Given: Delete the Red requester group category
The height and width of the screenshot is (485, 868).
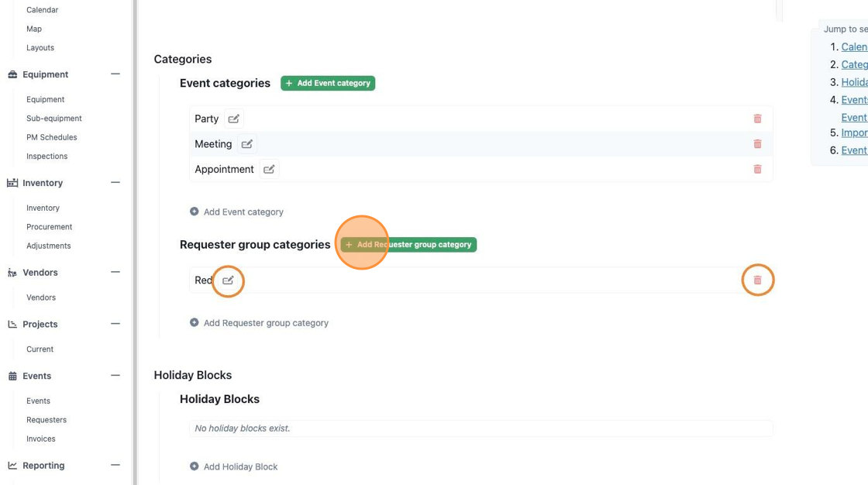Looking at the screenshot, I should click(x=757, y=280).
